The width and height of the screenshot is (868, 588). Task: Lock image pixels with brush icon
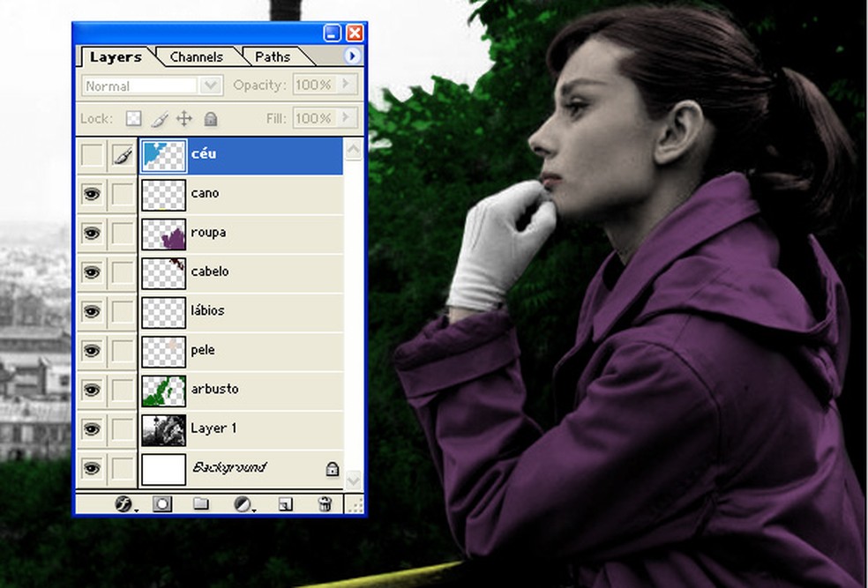click(160, 118)
